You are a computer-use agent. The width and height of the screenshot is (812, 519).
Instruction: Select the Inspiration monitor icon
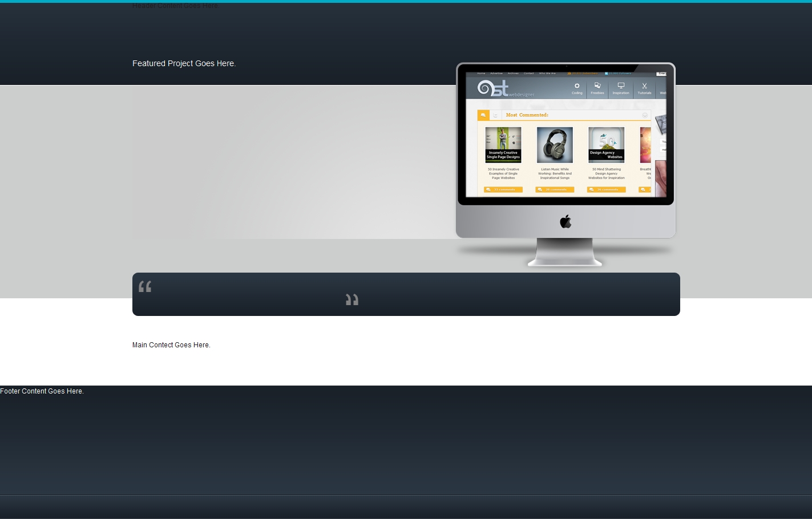tap(621, 86)
